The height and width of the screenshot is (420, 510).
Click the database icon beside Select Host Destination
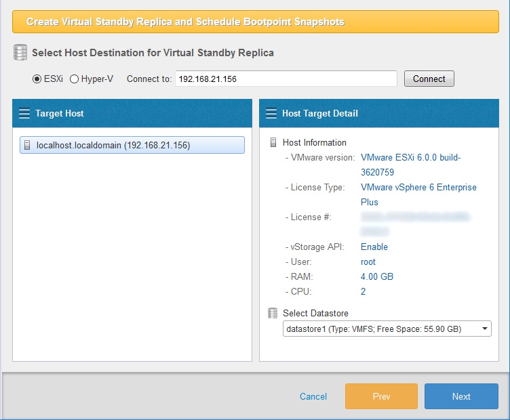point(20,52)
